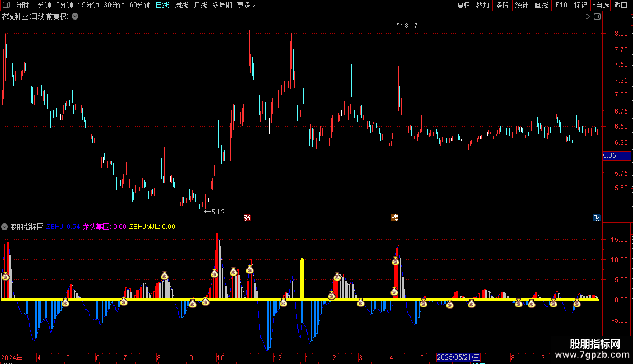
Task: Click month 10 on the time axis
Action: (220, 357)
